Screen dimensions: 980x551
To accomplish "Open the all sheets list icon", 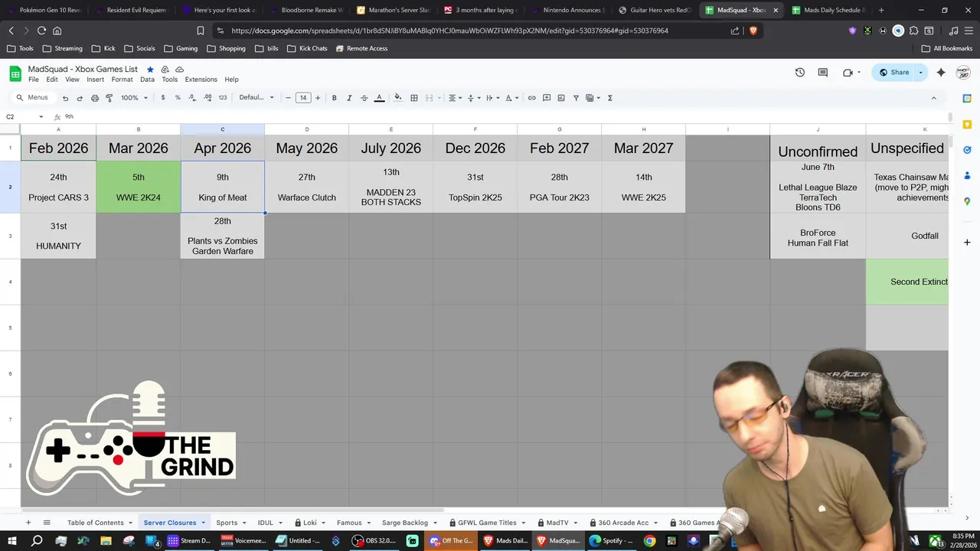I will point(47,523).
